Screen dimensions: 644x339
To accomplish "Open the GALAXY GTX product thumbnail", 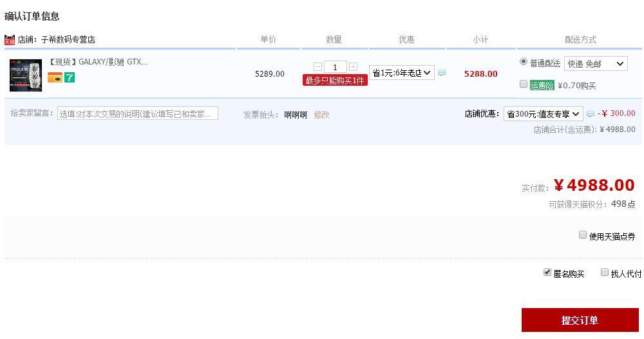I will [x=26, y=75].
